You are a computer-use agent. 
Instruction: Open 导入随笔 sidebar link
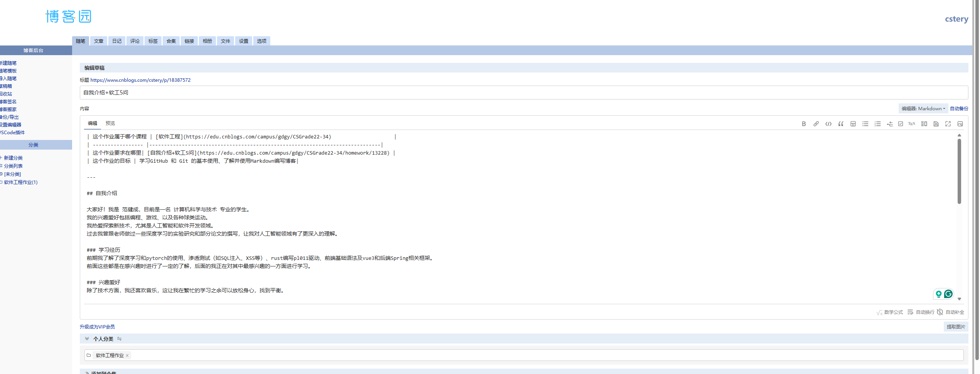pos(8,78)
